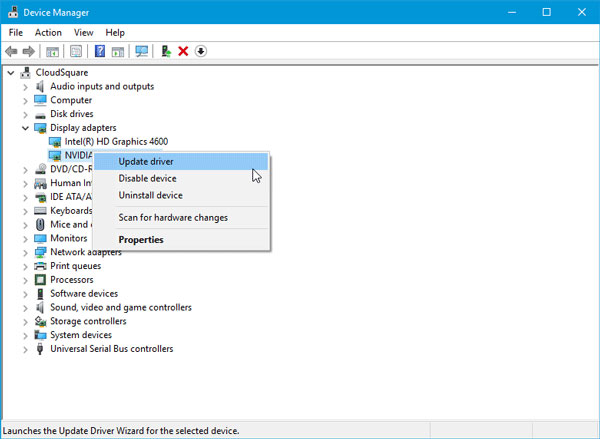Open the File menu
The image size is (600, 439).
pyautogui.click(x=16, y=33)
